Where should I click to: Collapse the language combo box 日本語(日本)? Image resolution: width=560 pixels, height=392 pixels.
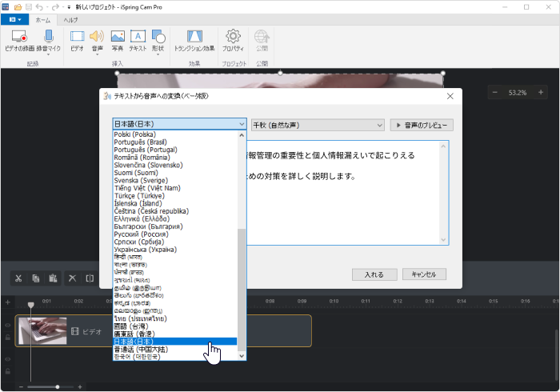[x=179, y=124]
